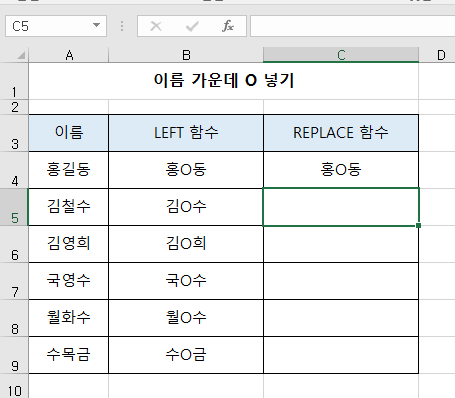Screen dimensions: 455x398
Task: Select the cell containing 월화수
Action: (69, 318)
